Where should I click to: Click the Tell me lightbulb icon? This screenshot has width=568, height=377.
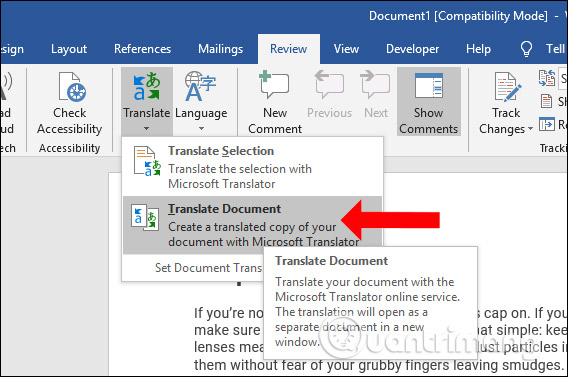(526, 49)
